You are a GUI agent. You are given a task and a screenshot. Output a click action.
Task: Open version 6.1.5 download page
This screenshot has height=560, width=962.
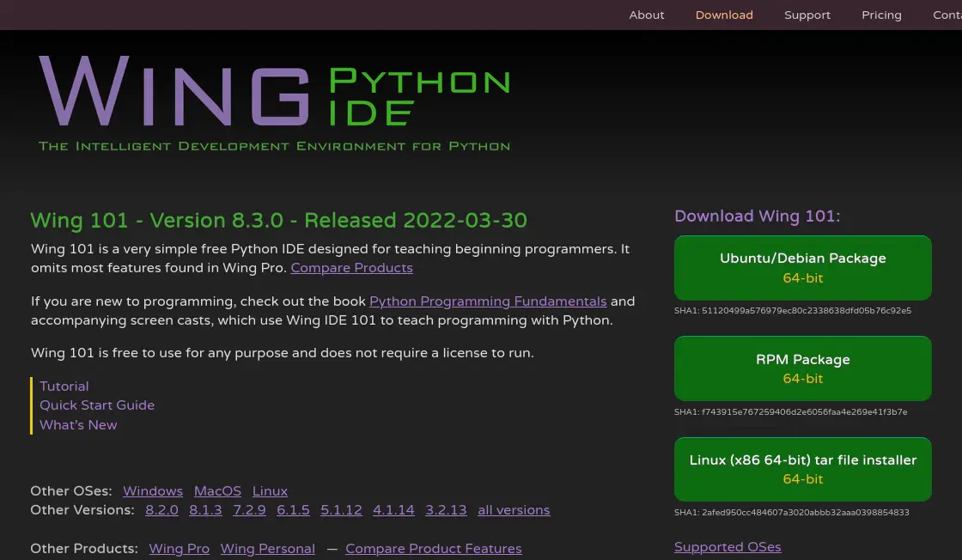pos(293,510)
